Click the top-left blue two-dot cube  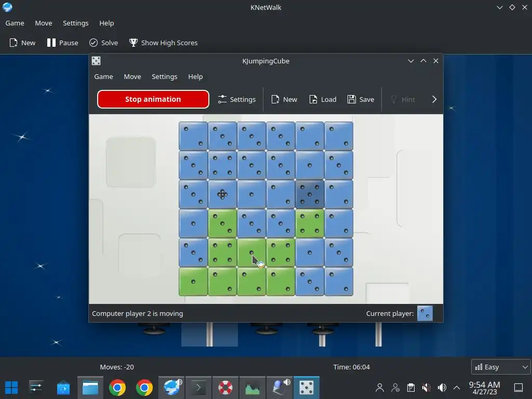pyautogui.click(x=193, y=136)
